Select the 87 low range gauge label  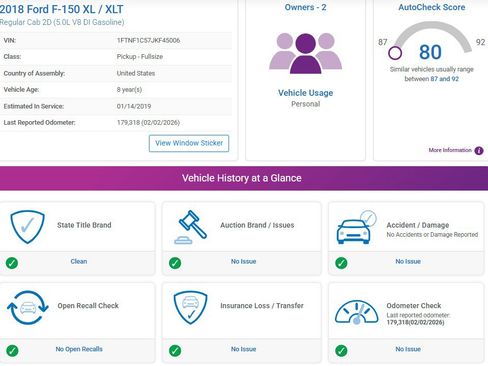[383, 42]
